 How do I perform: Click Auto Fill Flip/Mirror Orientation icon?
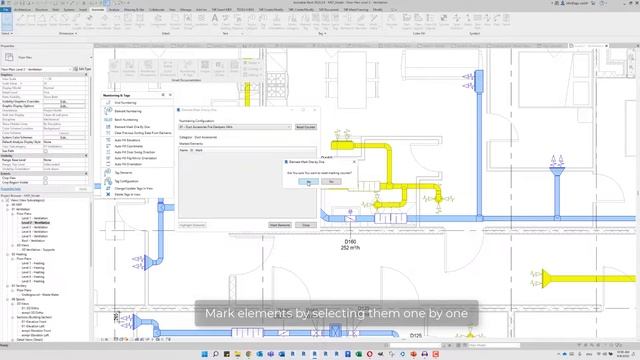click(x=108, y=158)
